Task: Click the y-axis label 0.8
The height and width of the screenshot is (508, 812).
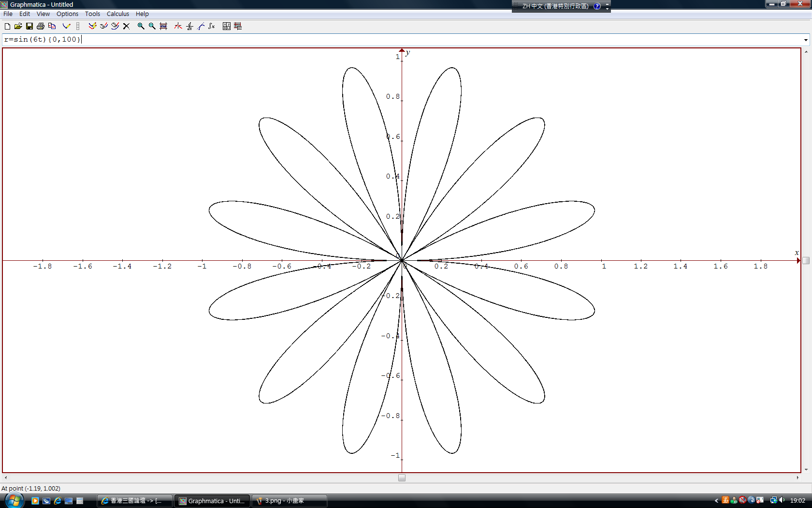Action: pyautogui.click(x=393, y=97)
